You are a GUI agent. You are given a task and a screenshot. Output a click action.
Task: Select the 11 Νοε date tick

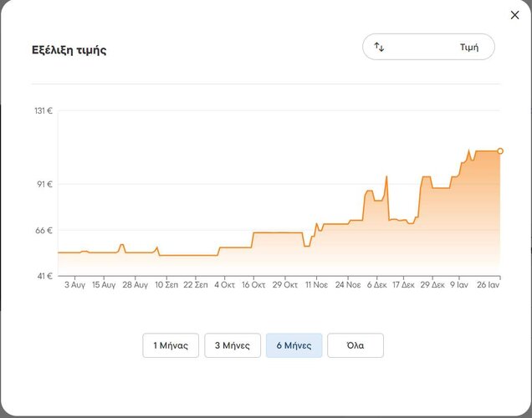point(316,285)
